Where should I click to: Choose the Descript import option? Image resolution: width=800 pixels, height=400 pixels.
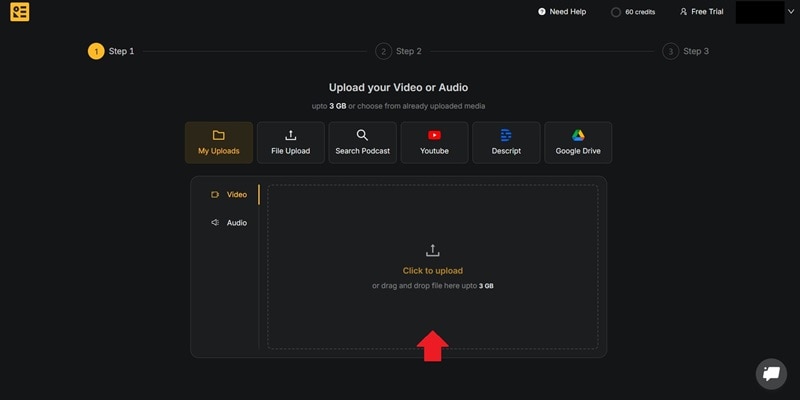click(x=506, y=142)
